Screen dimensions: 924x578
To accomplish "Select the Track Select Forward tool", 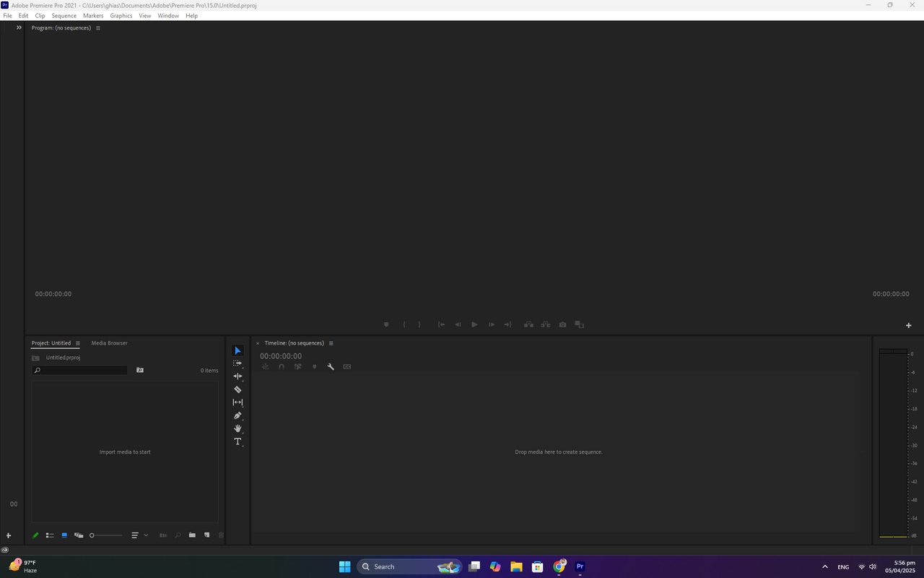I will coord(237,363).
